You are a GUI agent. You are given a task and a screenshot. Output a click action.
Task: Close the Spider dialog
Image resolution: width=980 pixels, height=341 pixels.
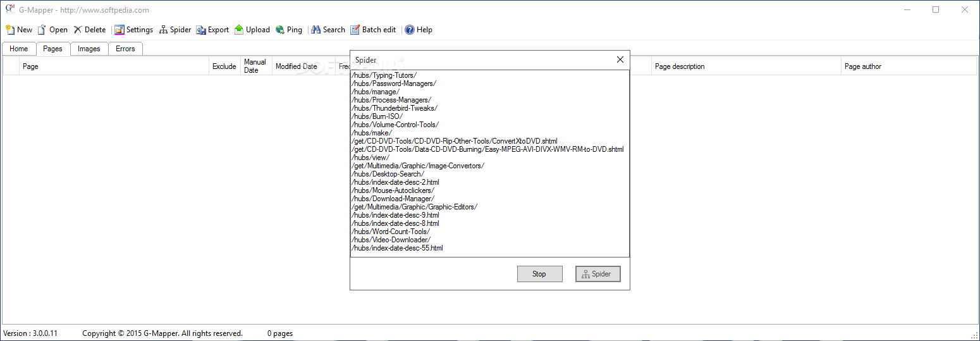[620, 59]
